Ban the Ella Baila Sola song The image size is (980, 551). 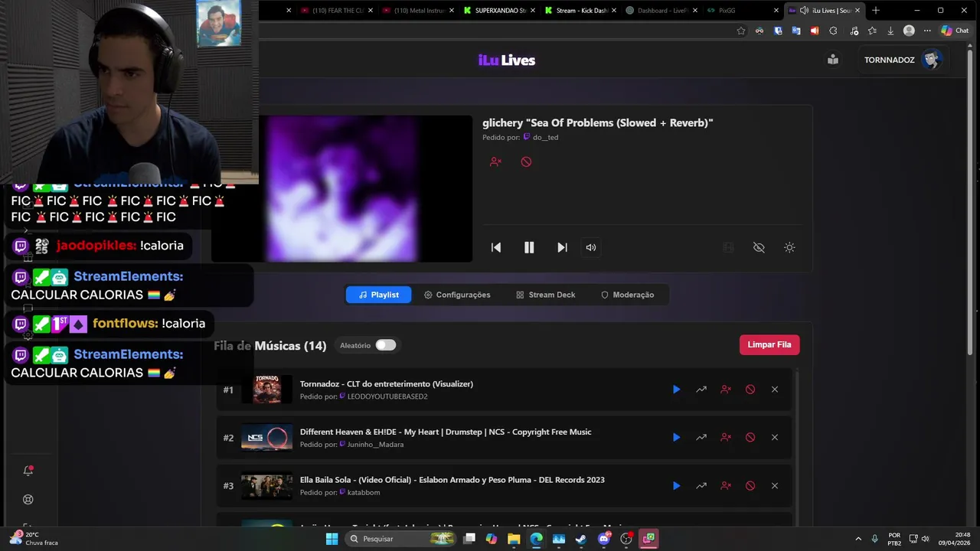point(750,486)
